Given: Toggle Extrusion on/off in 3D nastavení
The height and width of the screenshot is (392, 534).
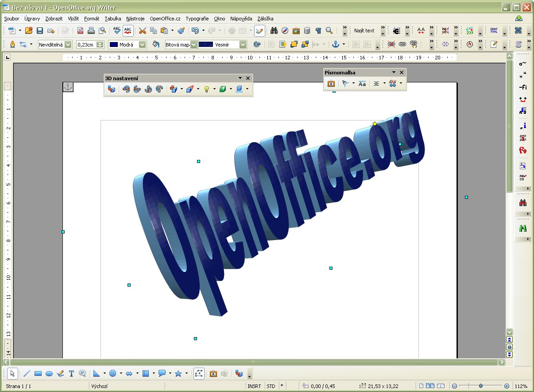Looking at the screenshot, I should pyautogui.click(x=112, y=89).
